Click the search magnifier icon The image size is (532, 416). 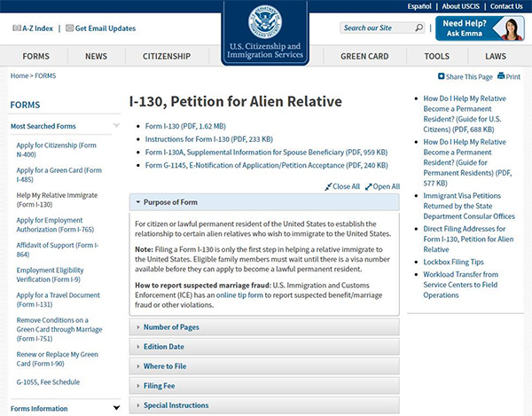click(420, 28)
